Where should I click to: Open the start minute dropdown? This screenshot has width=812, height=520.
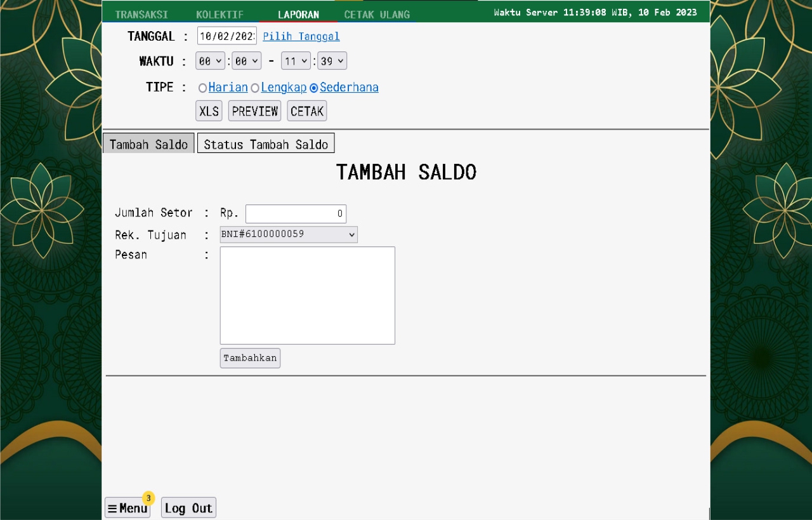point(247,61)
